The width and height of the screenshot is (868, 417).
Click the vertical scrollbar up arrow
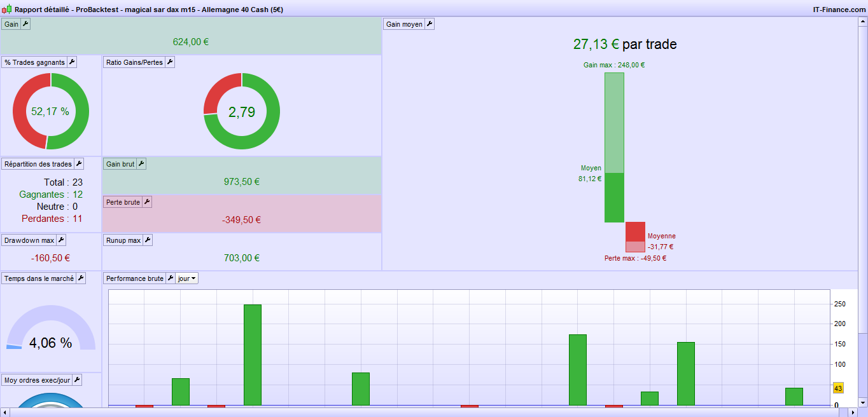pyautogui.click(x=863, y=21)
